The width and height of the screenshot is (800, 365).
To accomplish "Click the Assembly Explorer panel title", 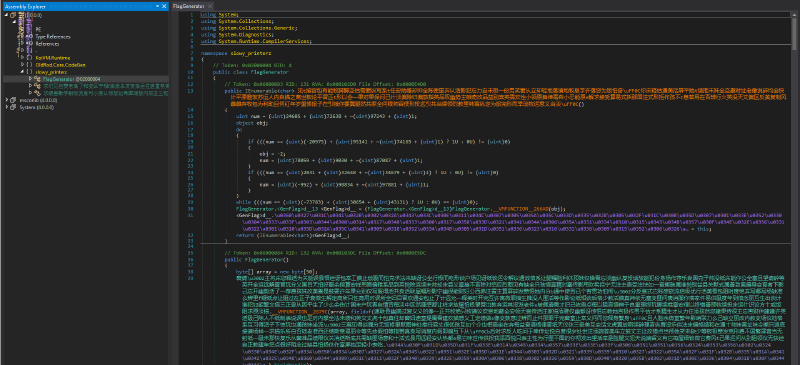I will (25, 7).
